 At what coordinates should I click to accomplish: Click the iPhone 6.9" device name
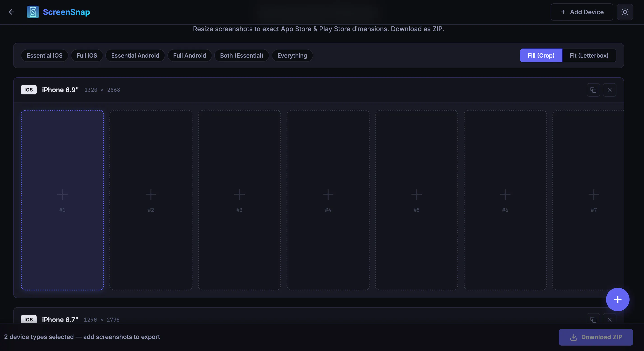[x=60, y=90]
